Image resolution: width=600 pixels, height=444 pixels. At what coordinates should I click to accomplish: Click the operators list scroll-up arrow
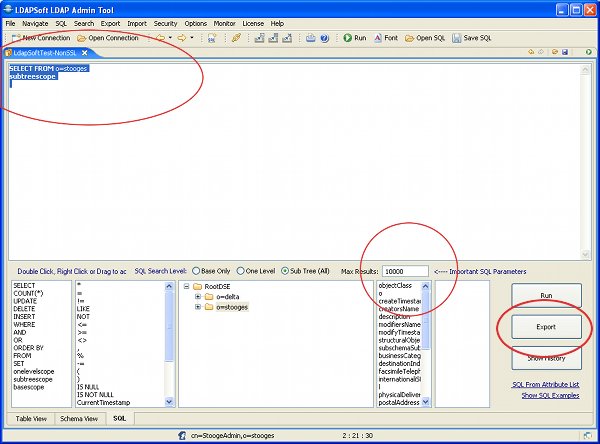[x=169, y=286]
